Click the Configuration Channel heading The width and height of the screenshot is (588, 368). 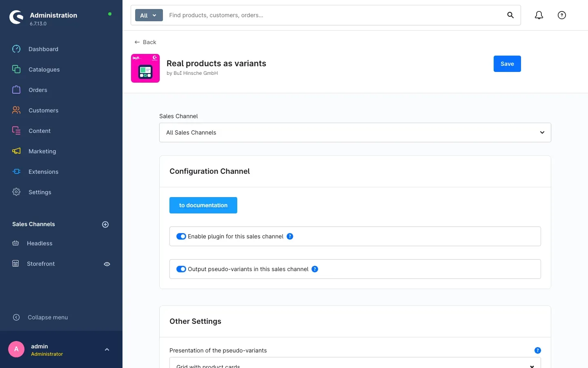pos(209,171)
